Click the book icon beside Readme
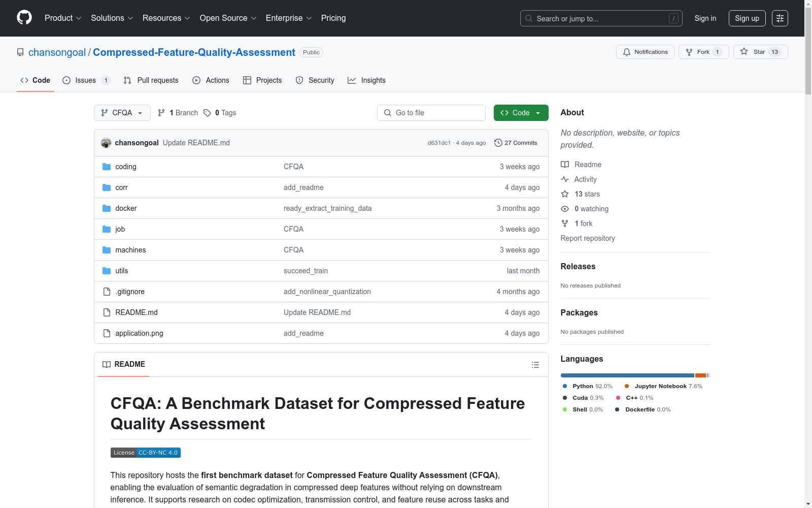 click(565, 165)
